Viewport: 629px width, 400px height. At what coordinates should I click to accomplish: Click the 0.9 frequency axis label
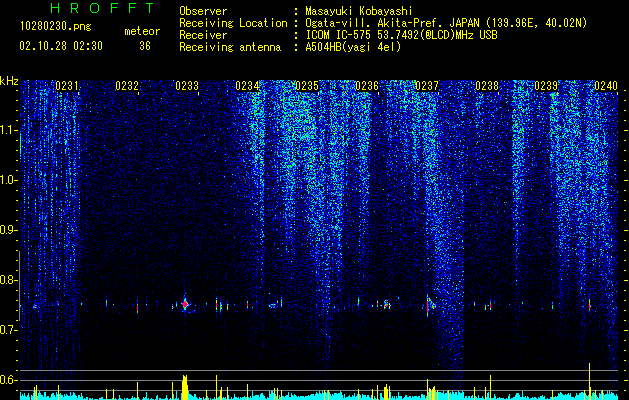(x=9, y=230)
